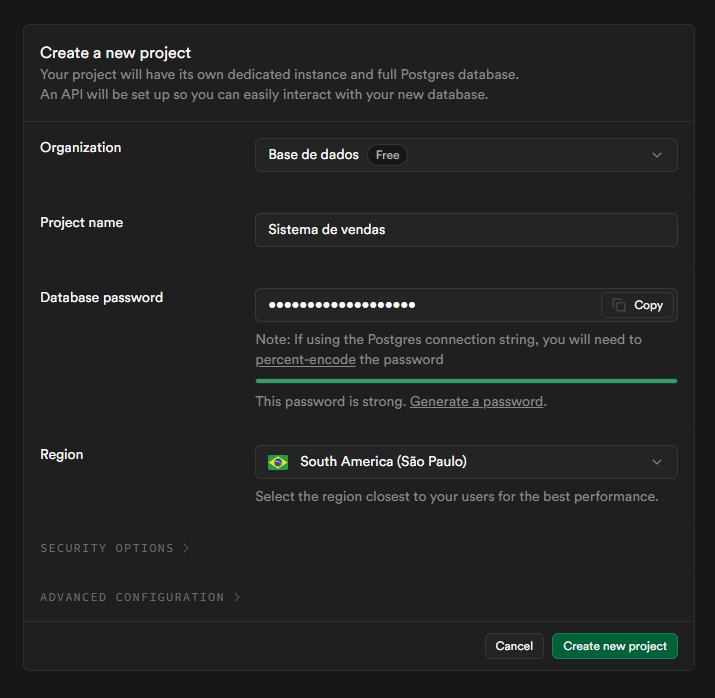The image size is (715, 698).
Task: Click the Database password label
Action: [102, 298]
